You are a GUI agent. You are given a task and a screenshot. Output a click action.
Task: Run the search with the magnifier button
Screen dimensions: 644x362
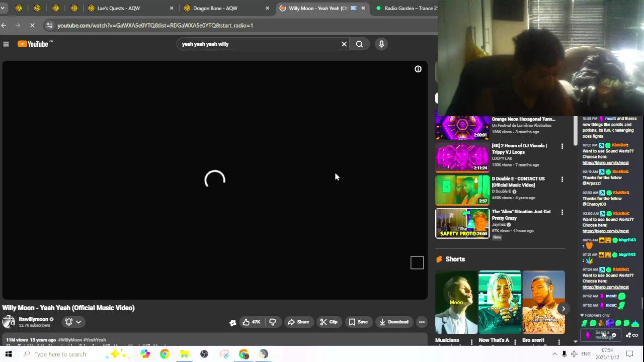[x=359, y=44]
